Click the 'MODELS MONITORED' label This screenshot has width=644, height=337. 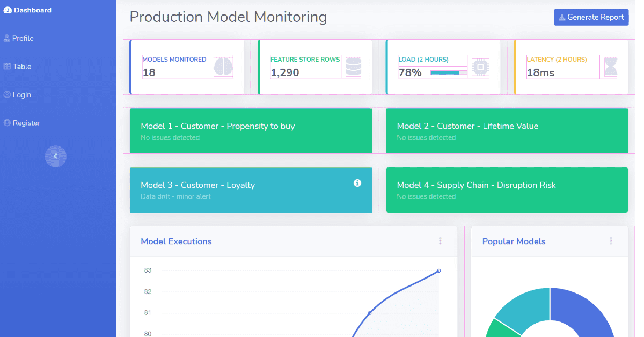point(174,60)
